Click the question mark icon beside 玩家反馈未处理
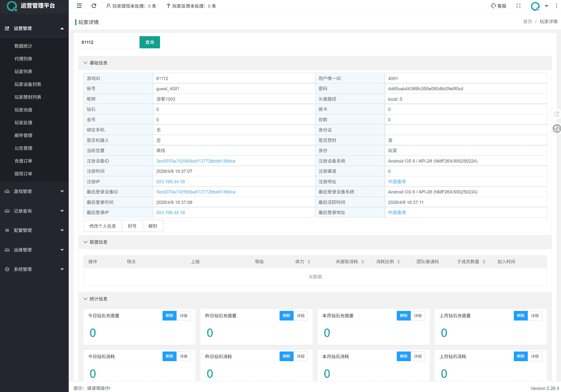The image size is (561, 392). (168, 6)
